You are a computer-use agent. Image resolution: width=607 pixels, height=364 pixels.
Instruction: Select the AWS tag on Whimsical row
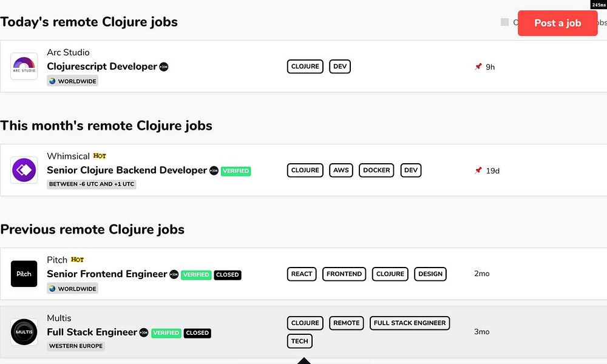click(341, 170)
